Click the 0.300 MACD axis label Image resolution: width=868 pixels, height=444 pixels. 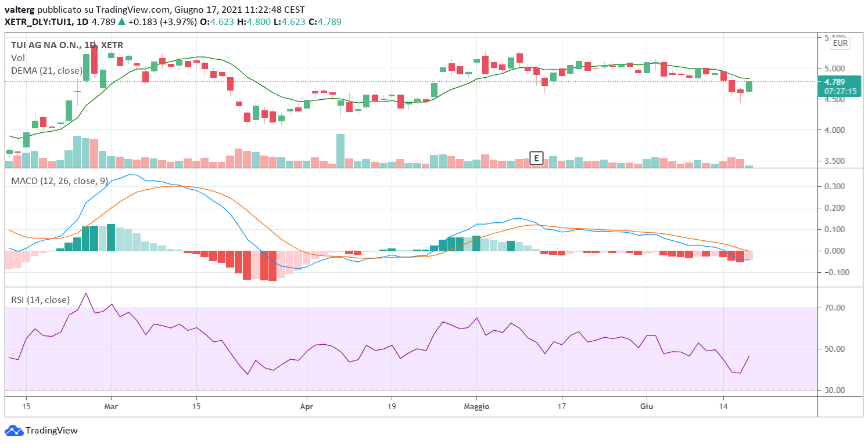[x=834, y=187]
